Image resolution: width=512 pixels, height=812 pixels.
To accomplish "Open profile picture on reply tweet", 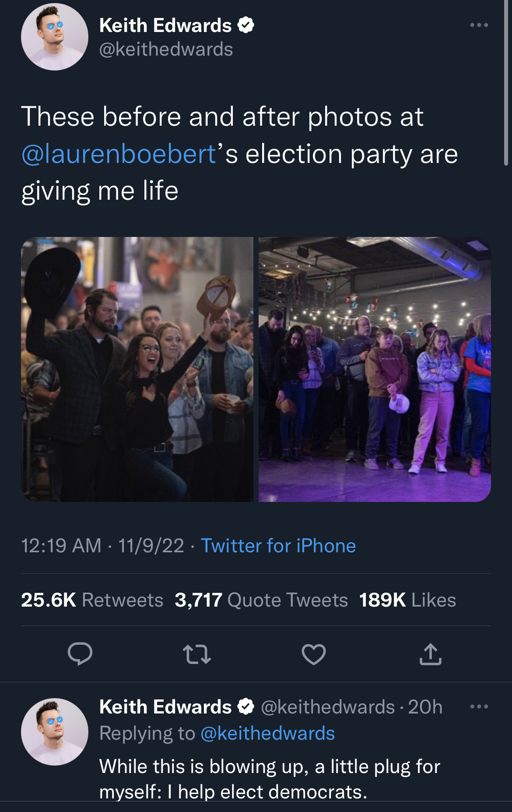I will pyautogui.click(x=55, y=731).
